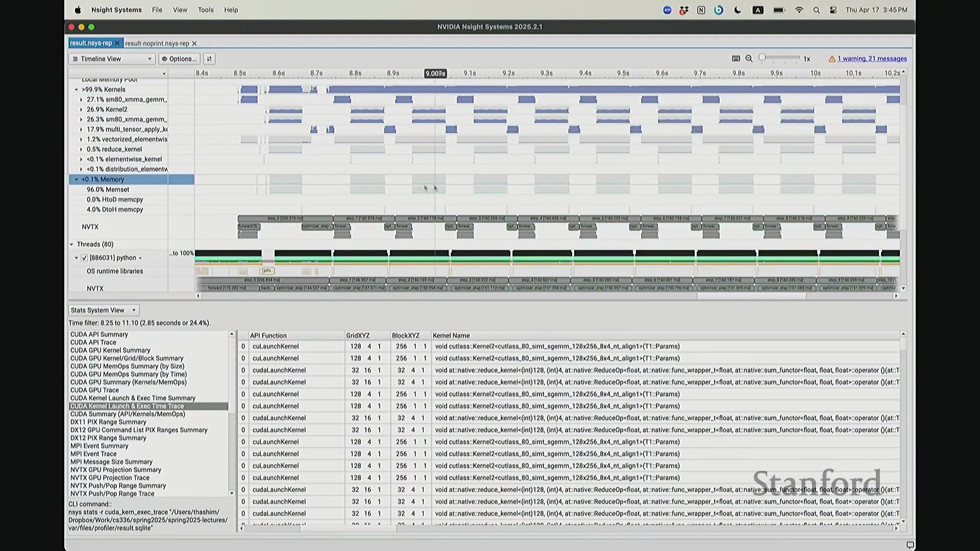Viewport: 980px width, 551px height.
Task: Expand the 26.9% Kernel2 row
Action: (x=81, y=109)
